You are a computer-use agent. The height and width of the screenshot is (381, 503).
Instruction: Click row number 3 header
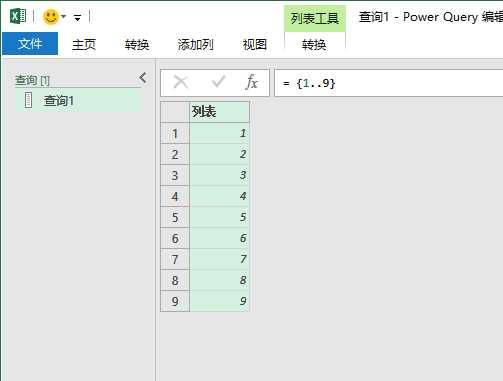175,175
